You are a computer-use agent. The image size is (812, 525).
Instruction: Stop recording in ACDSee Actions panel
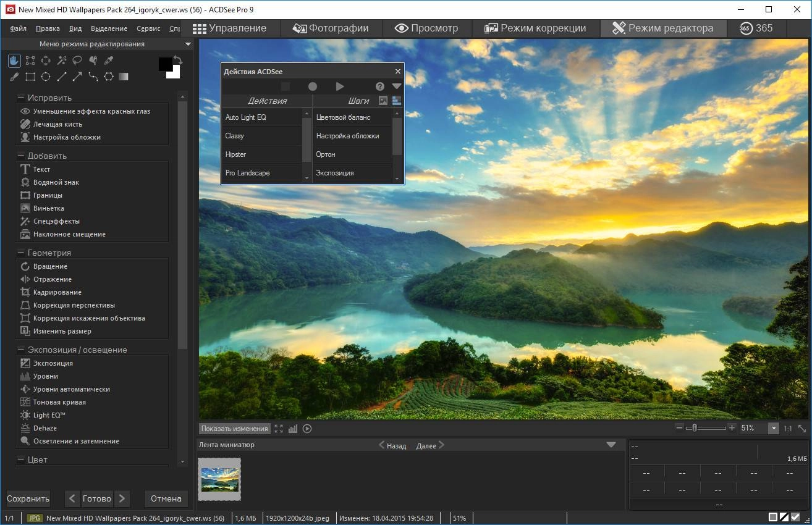click(x=285, y=86)
